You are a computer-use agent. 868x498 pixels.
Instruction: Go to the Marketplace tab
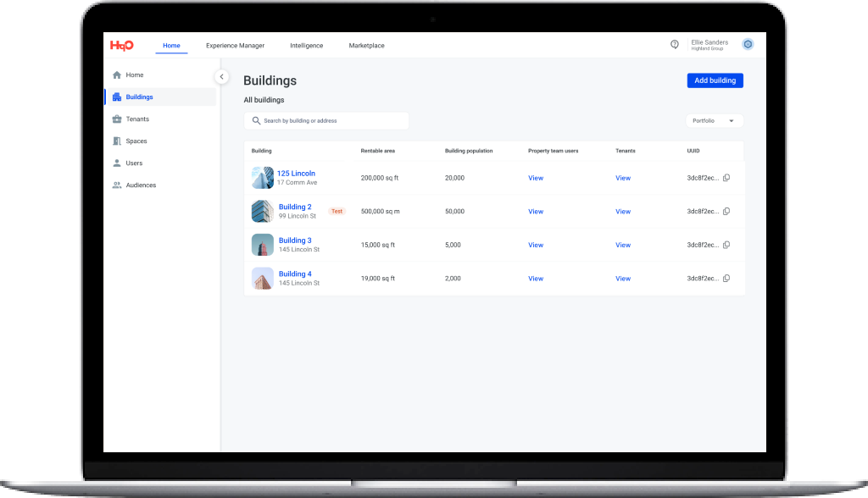pyautogui.click(x=366, y=46)
